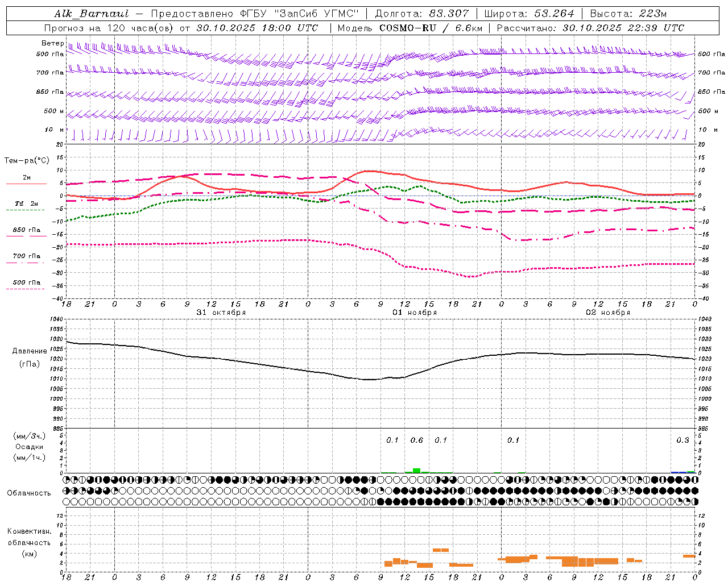Click the '(км)' convective cloud unit label
The width and height of the screenshot is (728, 582).
coord(30,554)
